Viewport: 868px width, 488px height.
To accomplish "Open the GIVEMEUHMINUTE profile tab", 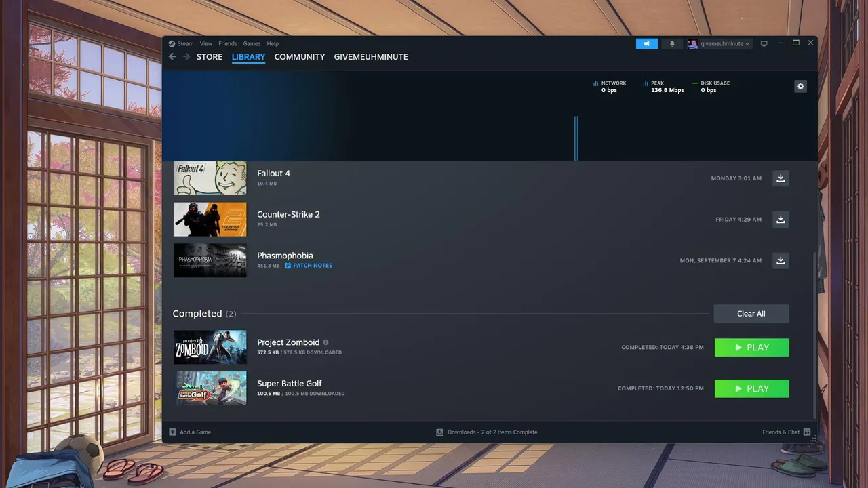I will [x=371, y=57].
